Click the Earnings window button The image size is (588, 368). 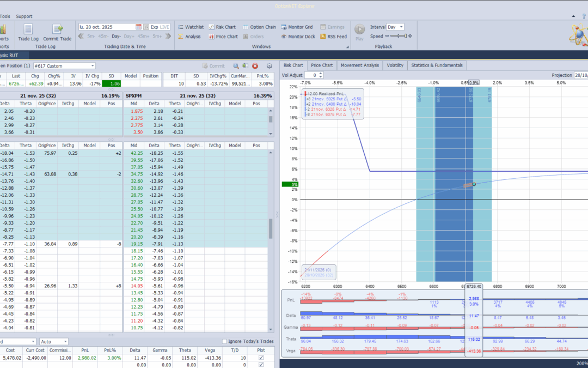click(x=332, y=27)
